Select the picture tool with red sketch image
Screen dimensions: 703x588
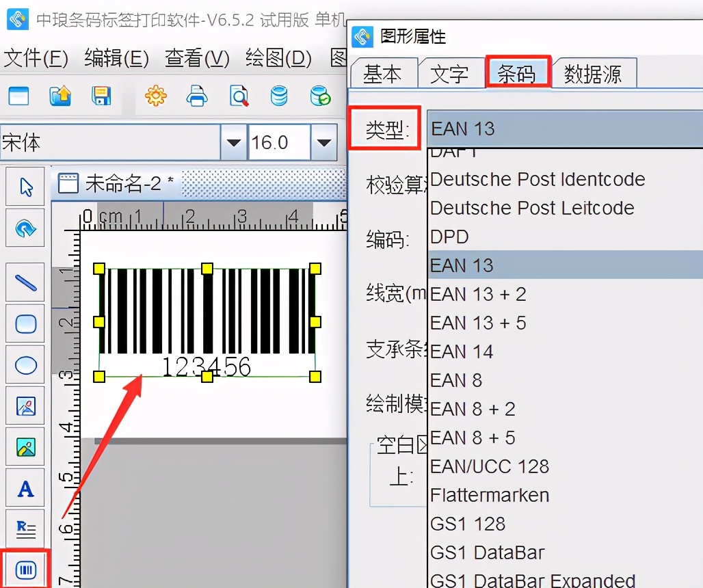[x=25, y=406]
